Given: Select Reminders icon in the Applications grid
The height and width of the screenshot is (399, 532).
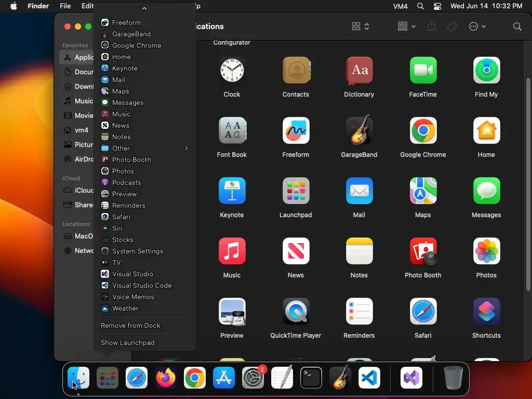Looking at the screenshot, I should click(360, 312).
